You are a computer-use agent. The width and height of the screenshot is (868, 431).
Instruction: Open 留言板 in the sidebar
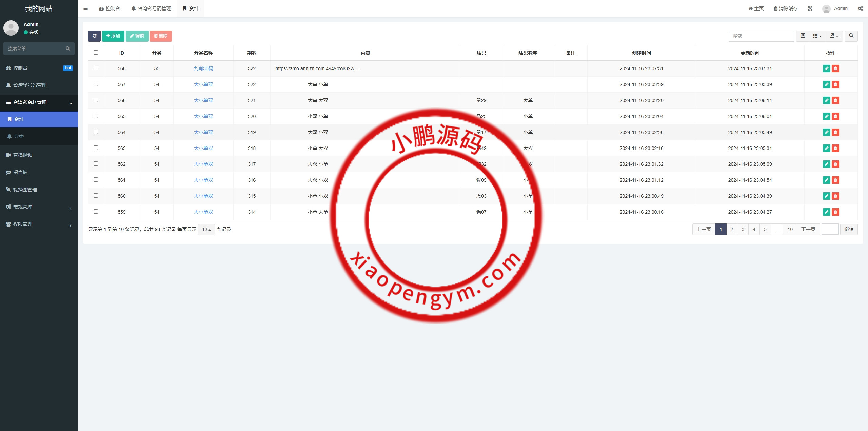(x=39, y=172)
